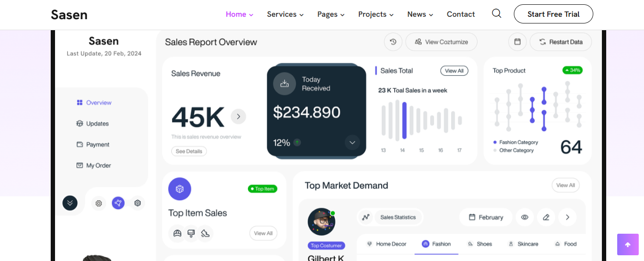Viewport: 644px width, 261px height.
Task: Open Payment in the sidebar
Action: (93, 145)
